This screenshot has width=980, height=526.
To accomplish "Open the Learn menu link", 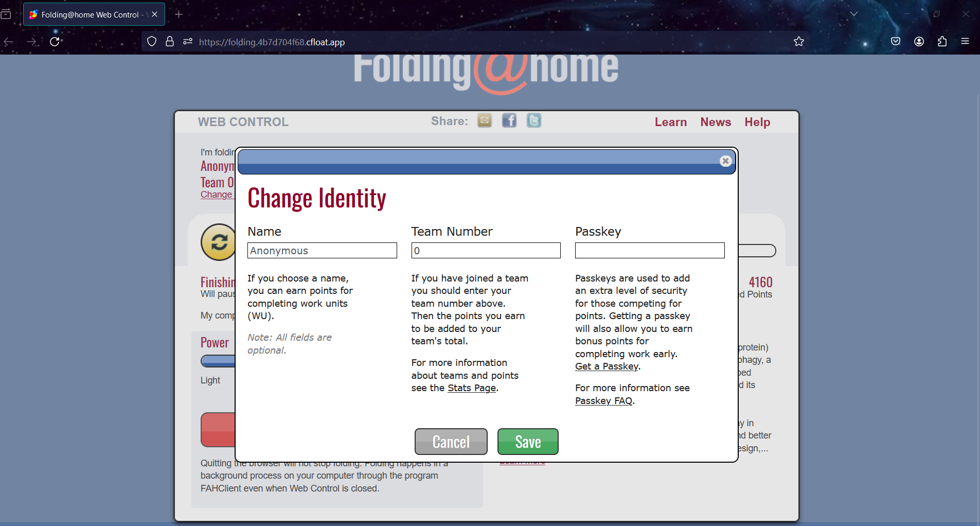I will pos(671,122).
